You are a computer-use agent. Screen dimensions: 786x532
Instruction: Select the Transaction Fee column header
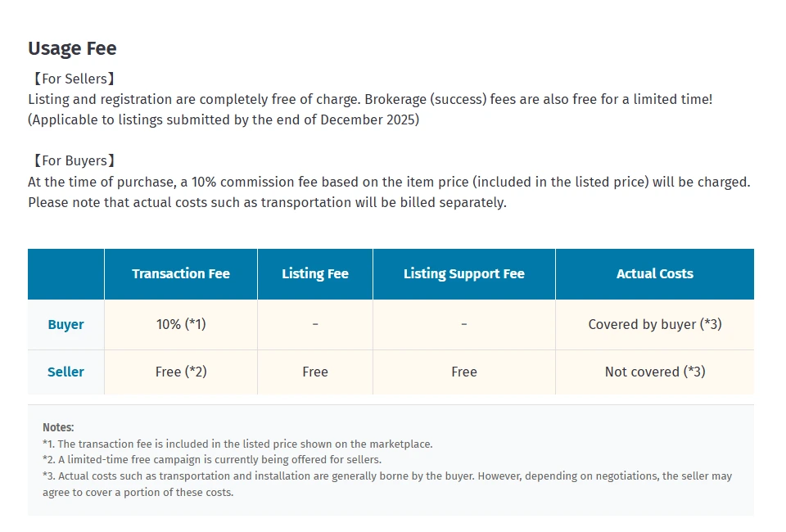coord(181,274)
